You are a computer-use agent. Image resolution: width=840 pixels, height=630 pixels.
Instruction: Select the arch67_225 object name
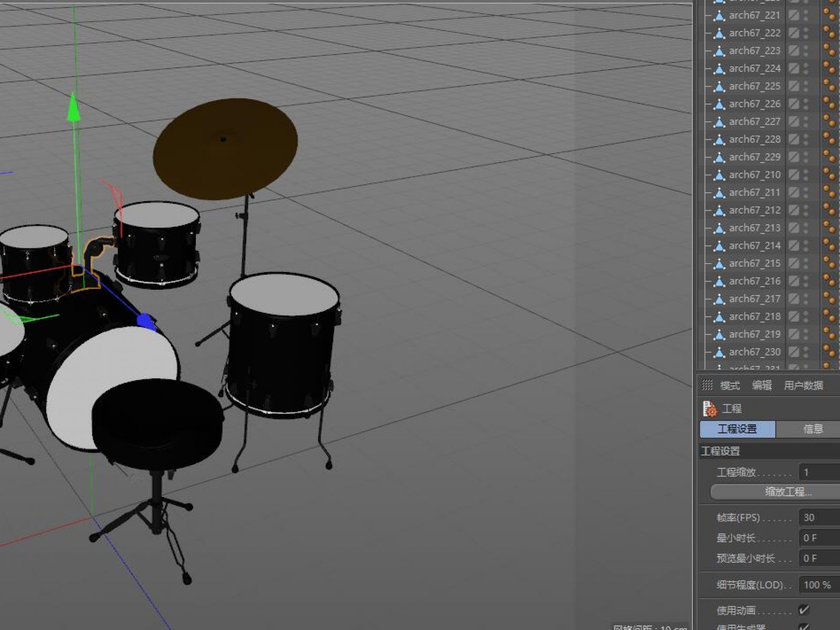[754, 86]
